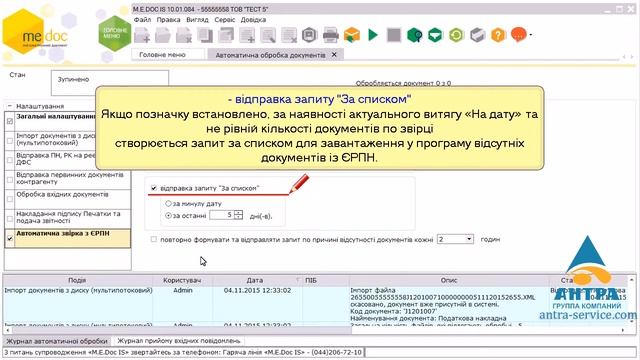Screen dimensions: 640x360
Task: Click the gray hexagon save icon
Action: (310, 35)
